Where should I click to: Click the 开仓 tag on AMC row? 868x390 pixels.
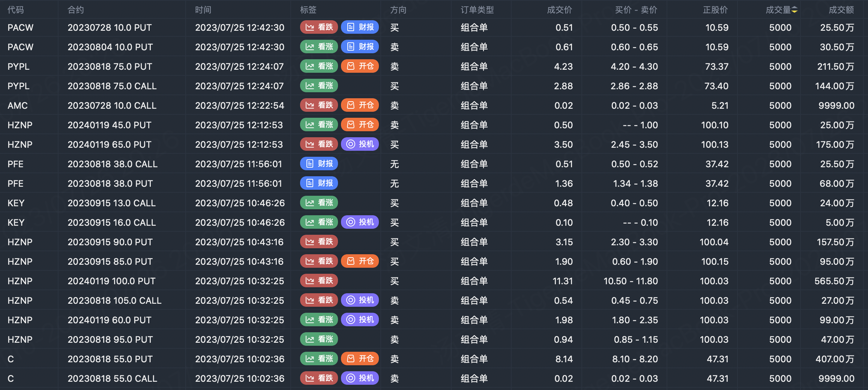pos(360,105)
